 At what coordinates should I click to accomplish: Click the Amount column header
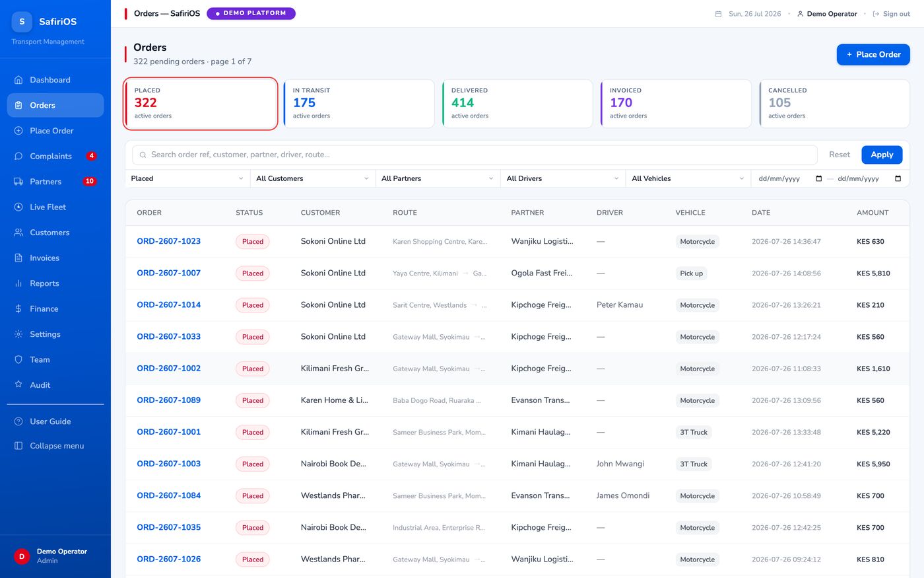(873, 213)
